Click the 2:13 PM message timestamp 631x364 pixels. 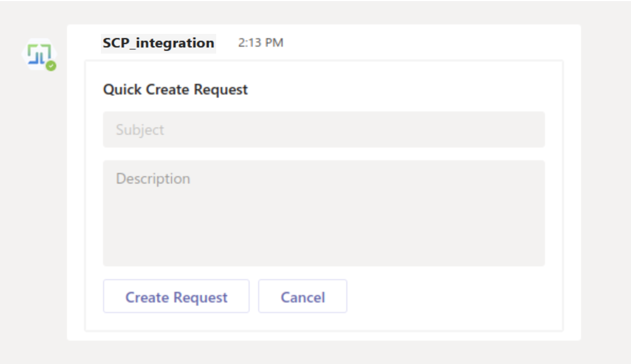tap(260, 43)
